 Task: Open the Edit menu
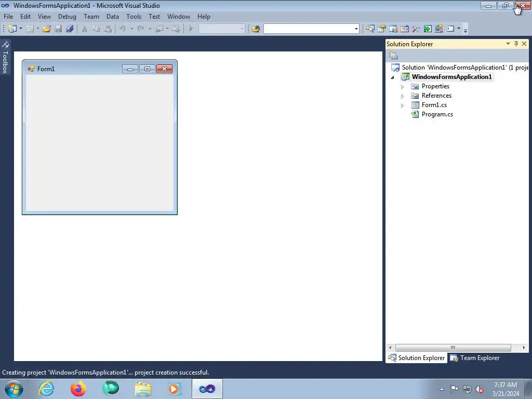[x=25, y=16]
